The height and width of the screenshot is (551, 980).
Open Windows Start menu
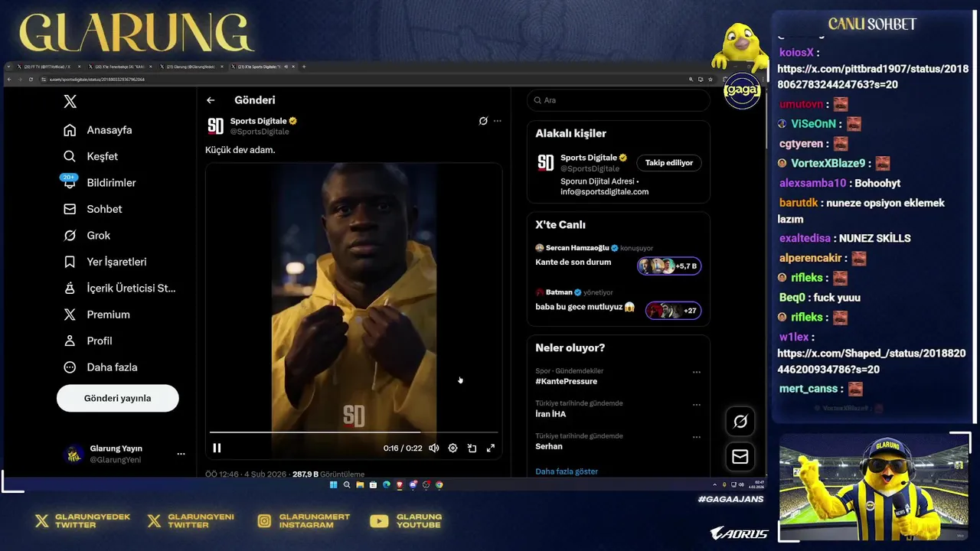tap(334, 484)
